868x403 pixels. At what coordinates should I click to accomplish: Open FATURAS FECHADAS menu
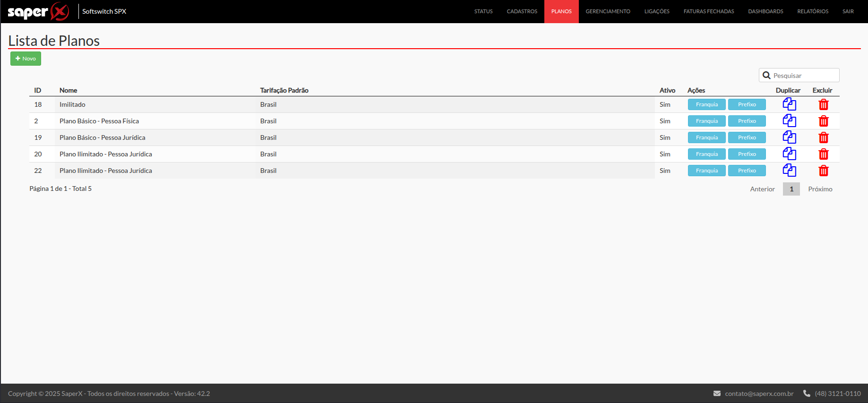[709, 11]
